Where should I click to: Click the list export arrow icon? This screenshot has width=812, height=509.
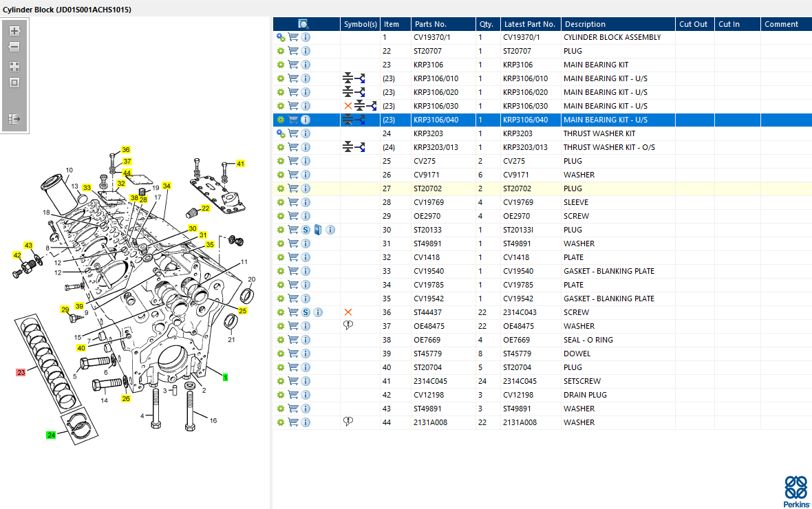pos(14,119)
